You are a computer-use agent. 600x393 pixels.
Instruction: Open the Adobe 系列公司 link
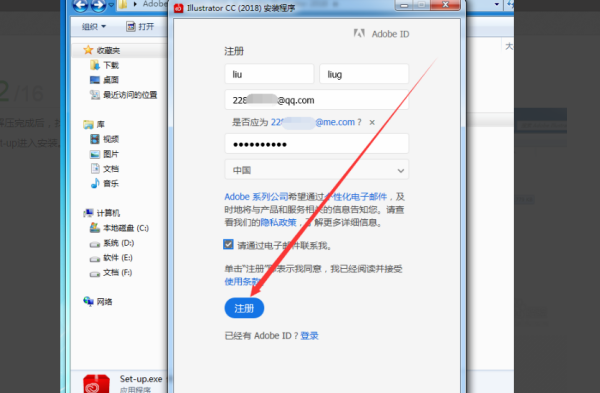click(256, 197)
